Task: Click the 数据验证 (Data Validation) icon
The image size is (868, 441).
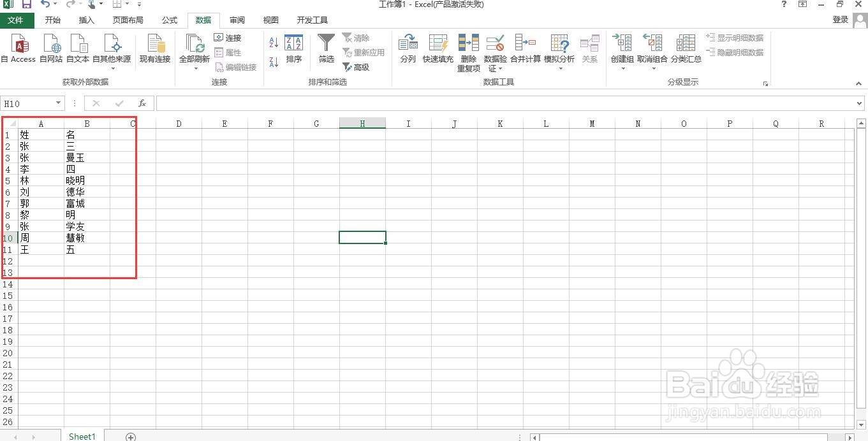Action: click(x=495, y=50)
